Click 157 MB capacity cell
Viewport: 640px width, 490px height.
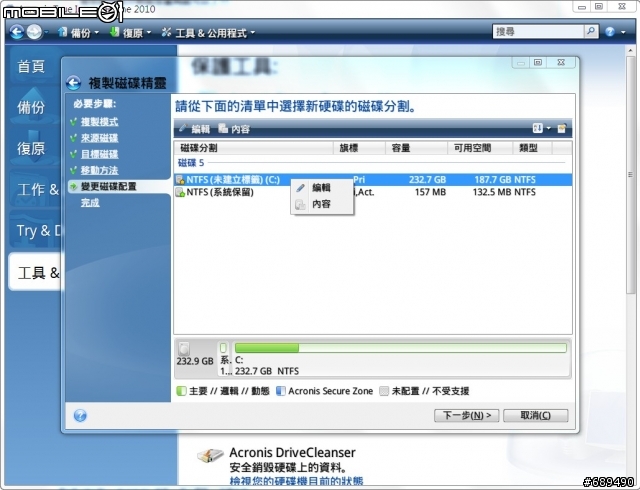click(430, 192)
